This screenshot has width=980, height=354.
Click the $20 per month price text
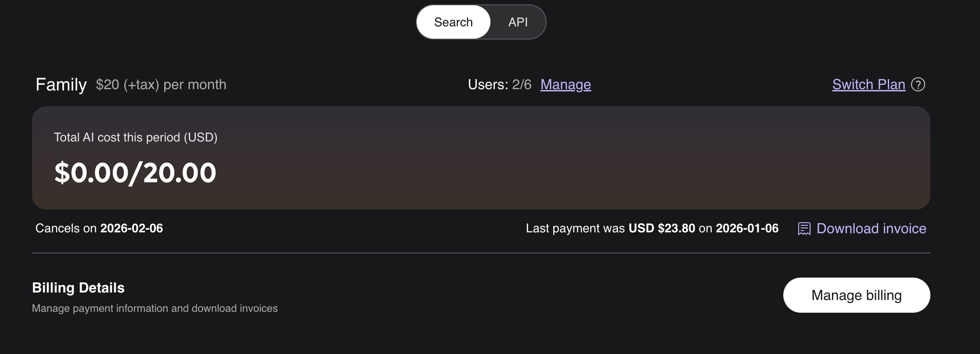coord(161,84)
